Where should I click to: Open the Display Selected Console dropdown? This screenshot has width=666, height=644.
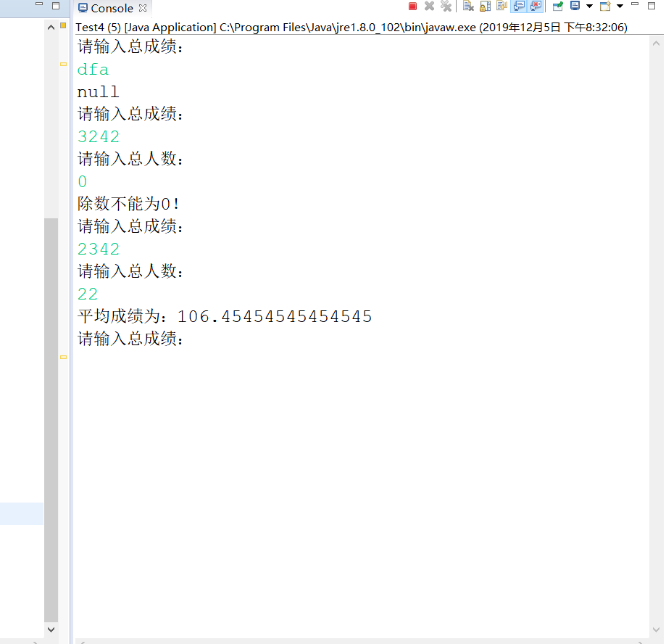(x=590, y=6)
